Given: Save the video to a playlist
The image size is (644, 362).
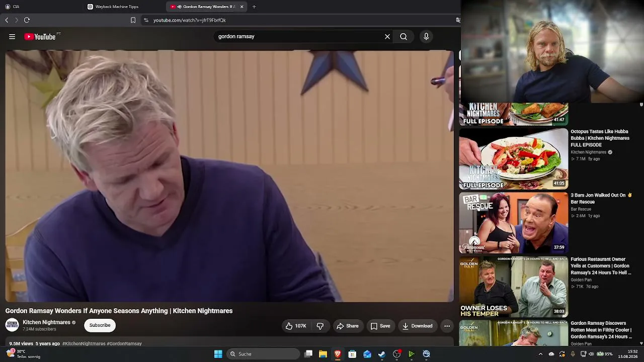Looking at the screenshot, I should (x=380, y=326).
